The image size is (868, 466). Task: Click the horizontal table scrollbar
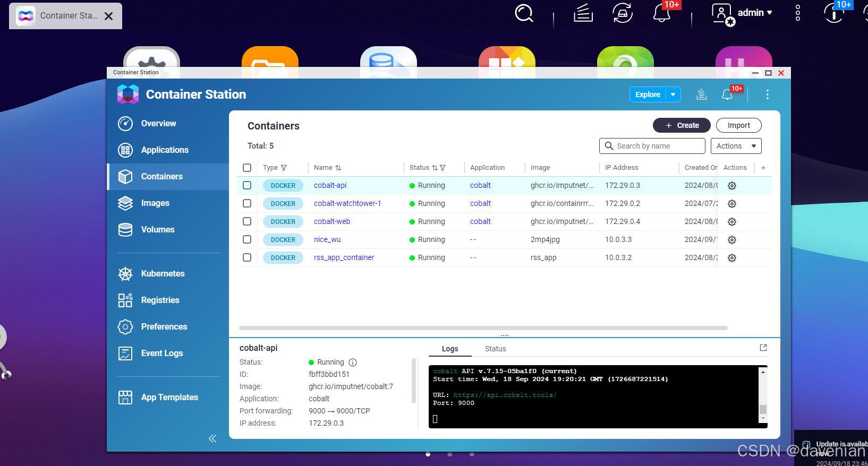[483, 328]
